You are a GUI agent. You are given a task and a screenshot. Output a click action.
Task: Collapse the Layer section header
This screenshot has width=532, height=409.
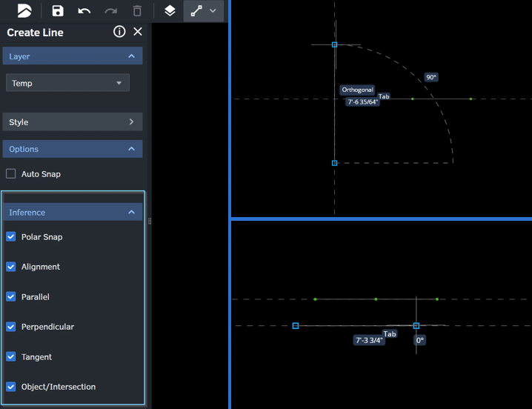pyautogui.click(x=72, y=56)
